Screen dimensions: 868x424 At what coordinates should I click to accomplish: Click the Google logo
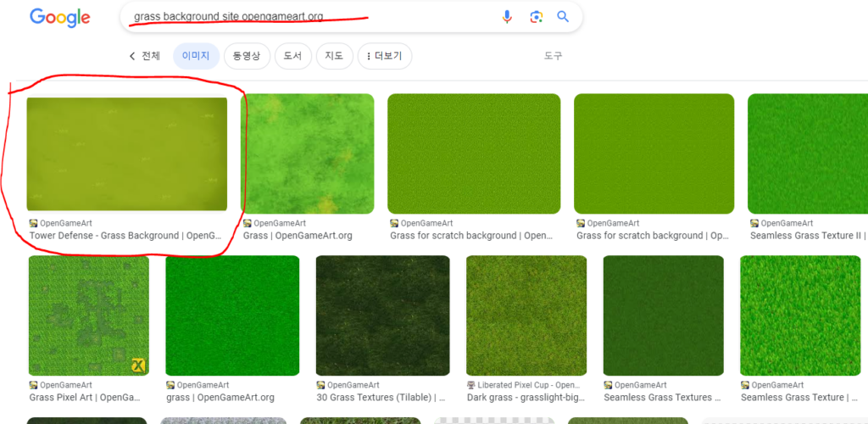click(x=59, y=18)
